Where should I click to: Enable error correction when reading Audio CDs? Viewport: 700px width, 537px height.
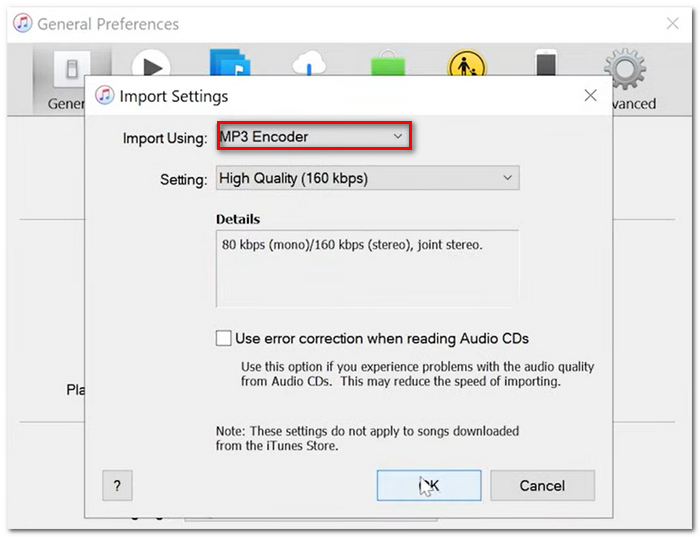(224, 338)
